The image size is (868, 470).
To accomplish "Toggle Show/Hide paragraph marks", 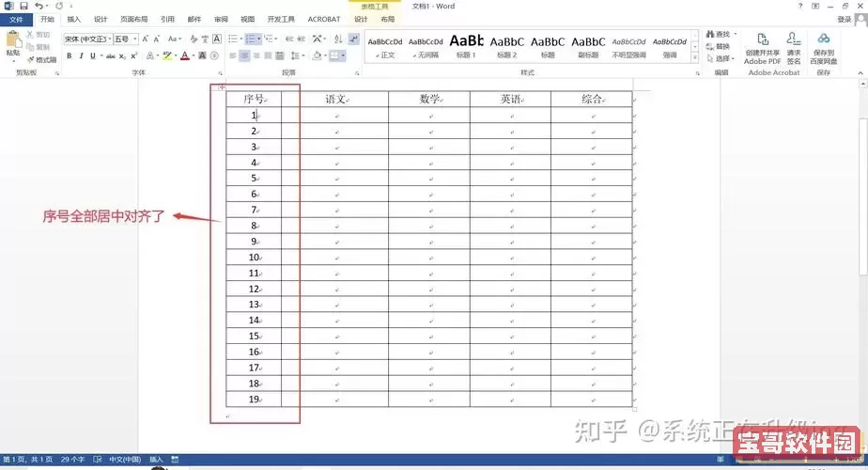I will pos(353,39).
